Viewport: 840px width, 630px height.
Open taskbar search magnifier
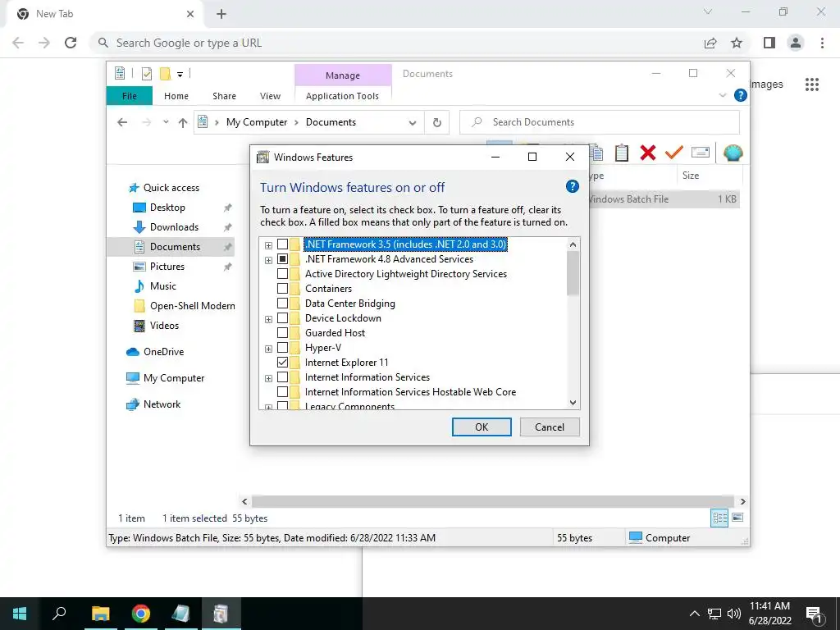point(59,614)
